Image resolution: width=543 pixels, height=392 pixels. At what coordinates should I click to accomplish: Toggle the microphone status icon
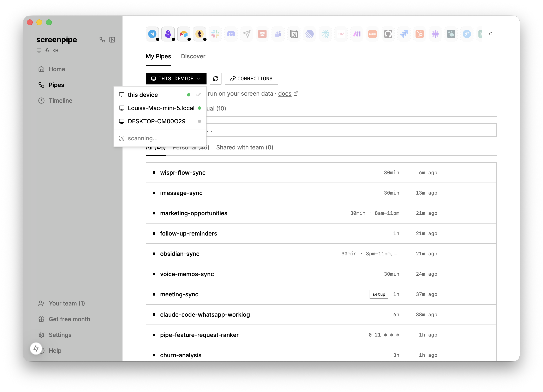[47, 50]
